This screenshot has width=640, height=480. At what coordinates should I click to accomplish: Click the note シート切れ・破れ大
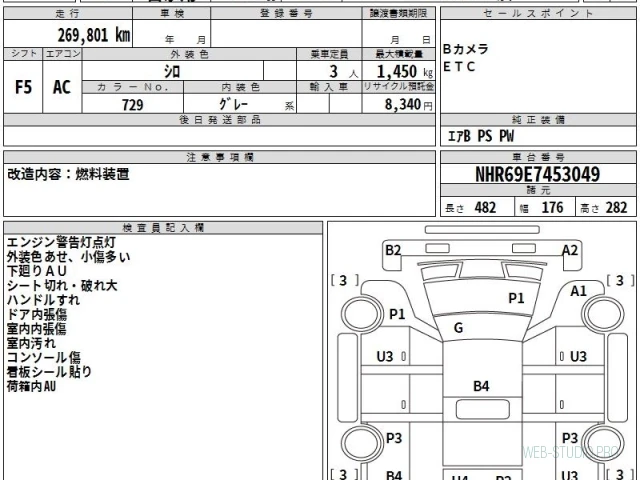point(62,285)
